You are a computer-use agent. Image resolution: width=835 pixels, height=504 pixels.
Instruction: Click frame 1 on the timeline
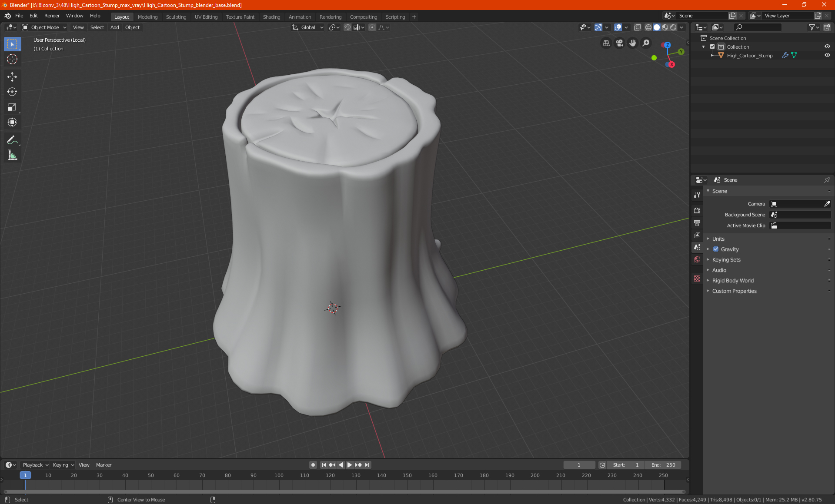[26, 475]
